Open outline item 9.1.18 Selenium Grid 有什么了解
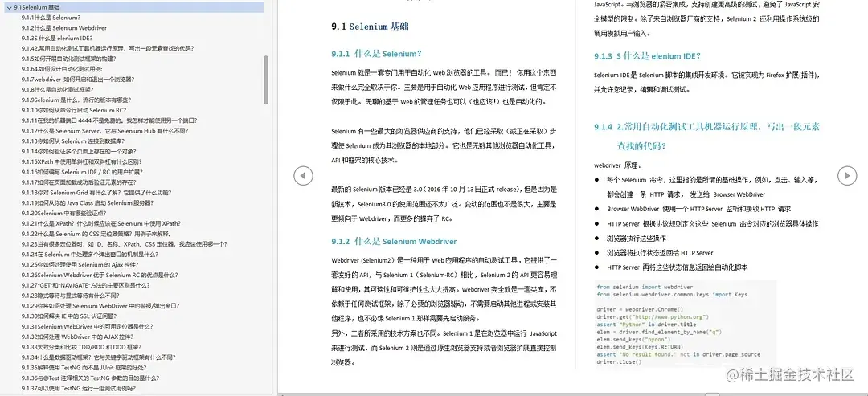This screenshot has height=396, width=868. (x=97, y=193)
